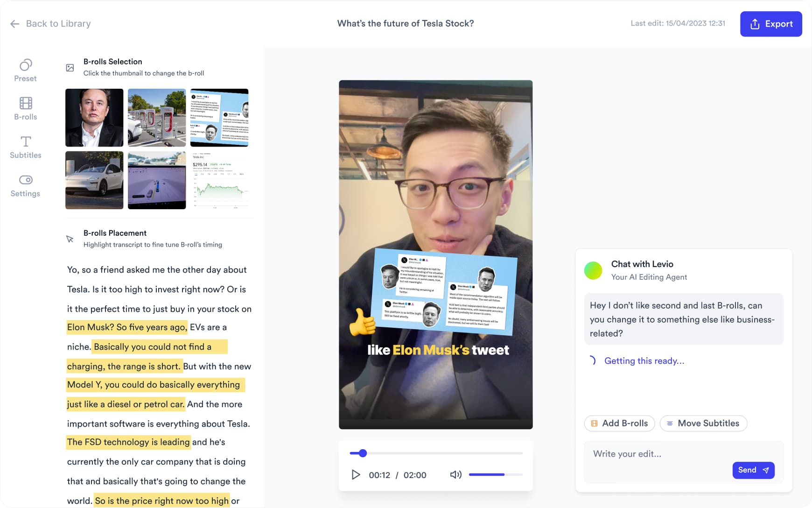The height and width of the screenshot is (508, 812).
Task: Click the B-rolls Selection image icon
Action: point(70,68)
